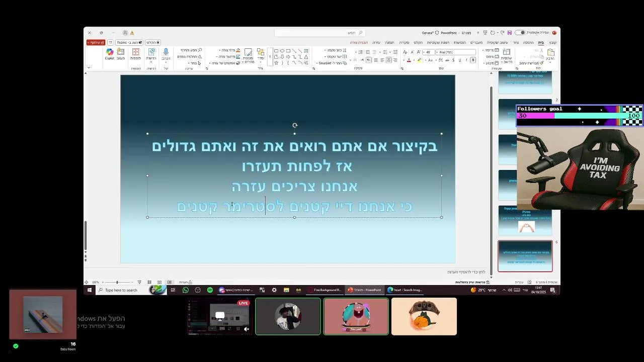Open WhatsApp from the taskbar
Viewport: 644px width, 362px height.
186,290
